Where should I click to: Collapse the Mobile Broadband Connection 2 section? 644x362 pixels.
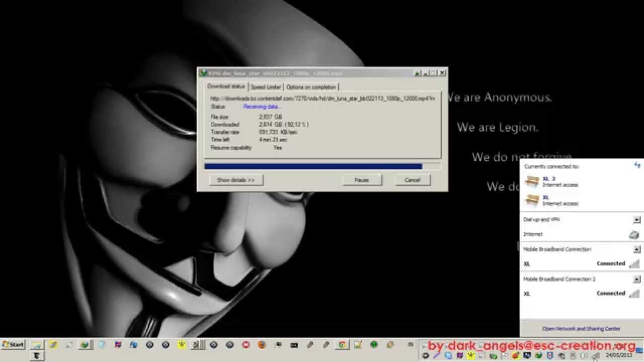pos(636,279)
